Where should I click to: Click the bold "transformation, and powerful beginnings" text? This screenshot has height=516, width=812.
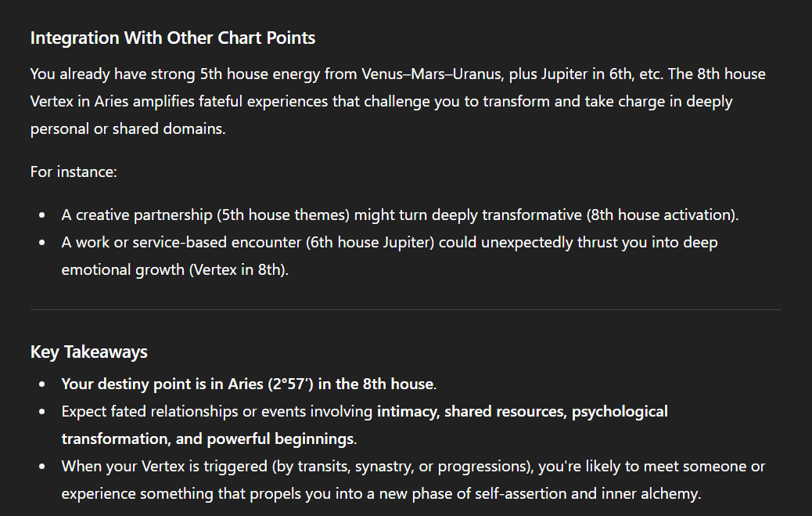coord(207,438)
